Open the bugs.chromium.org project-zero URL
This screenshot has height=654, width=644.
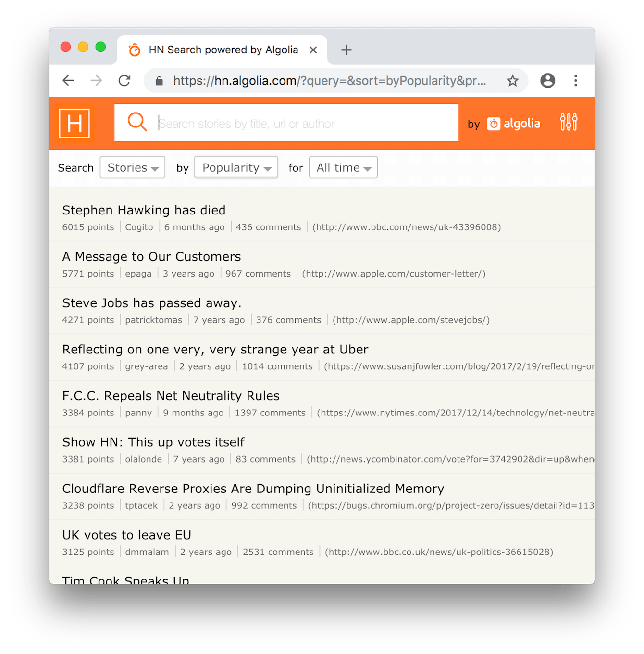click(451, 505)
